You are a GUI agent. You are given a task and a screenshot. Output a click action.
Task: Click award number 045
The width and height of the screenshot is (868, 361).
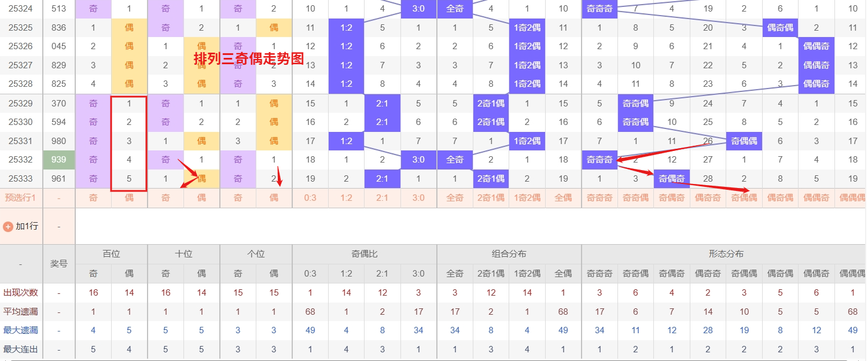59,46
